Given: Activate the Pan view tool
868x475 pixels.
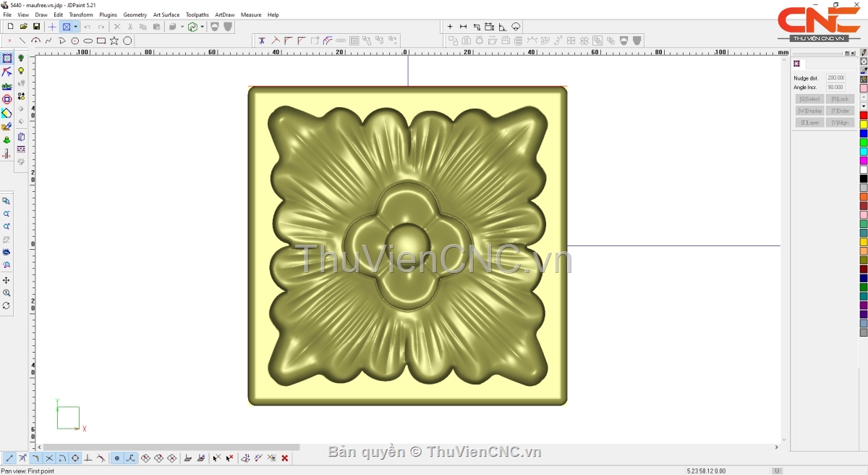Looking at the screenshot, I should pyautogui.click(x=7, y=280).
